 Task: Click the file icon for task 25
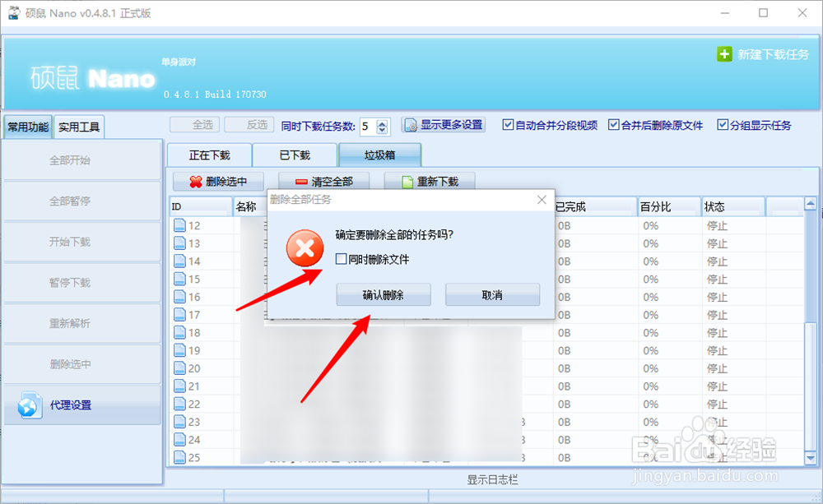179,457
